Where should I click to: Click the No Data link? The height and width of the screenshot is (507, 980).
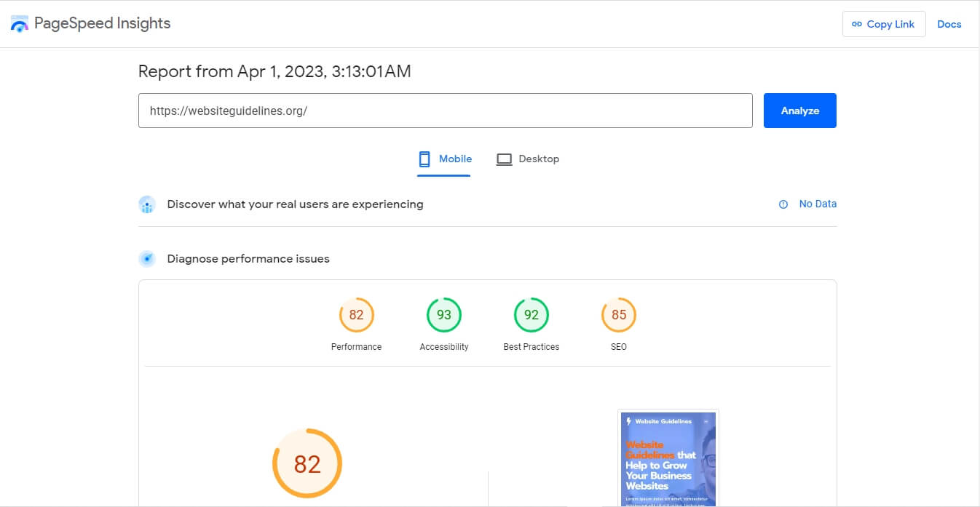coord(818,204)
